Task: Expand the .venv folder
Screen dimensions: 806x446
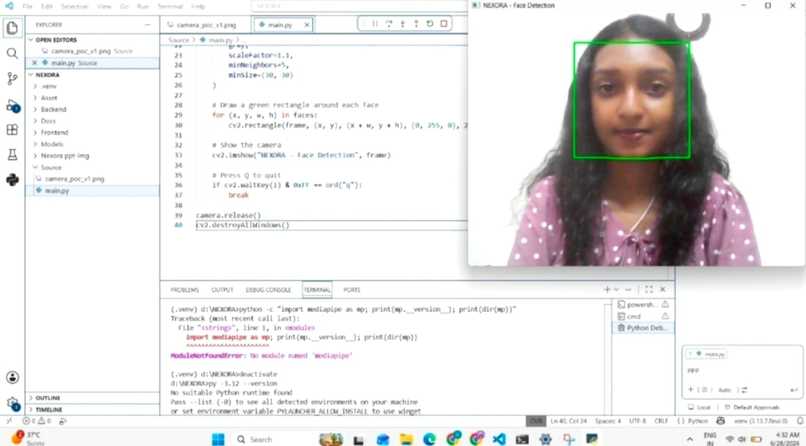Action: tap(95, 86)
